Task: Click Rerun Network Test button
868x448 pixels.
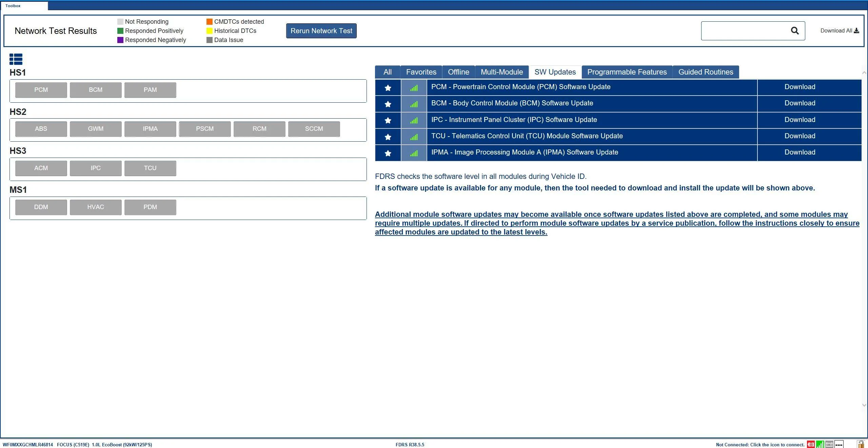Action: (x=321, y=31)
